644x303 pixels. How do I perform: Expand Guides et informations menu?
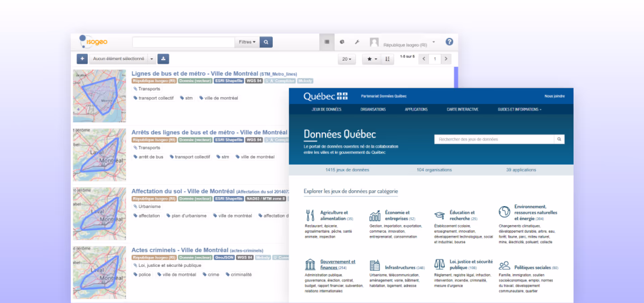pyautogui.click(x=520, y=109)
